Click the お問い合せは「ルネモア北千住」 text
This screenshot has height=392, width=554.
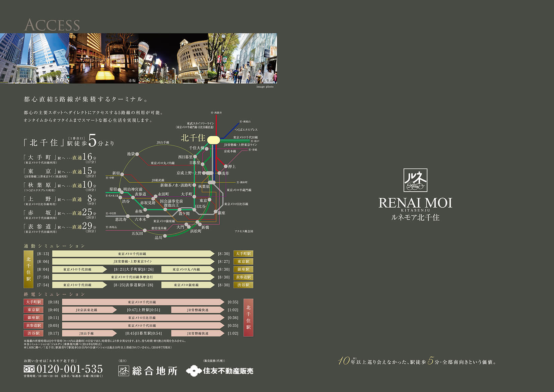50,361
